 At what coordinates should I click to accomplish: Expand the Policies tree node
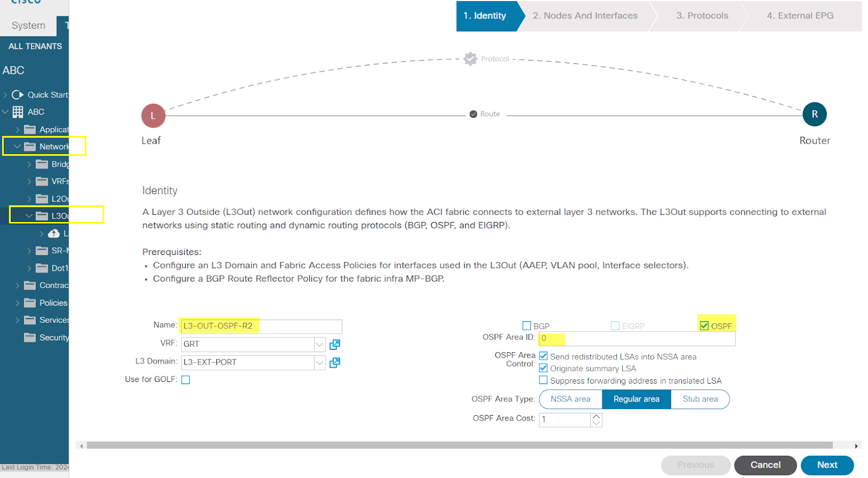coord(17,303)
